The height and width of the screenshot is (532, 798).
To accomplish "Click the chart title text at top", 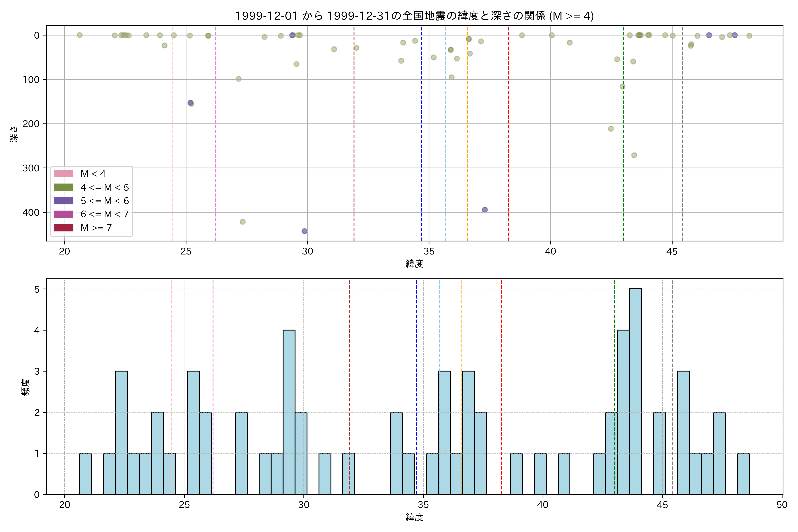I will point(414,16).
